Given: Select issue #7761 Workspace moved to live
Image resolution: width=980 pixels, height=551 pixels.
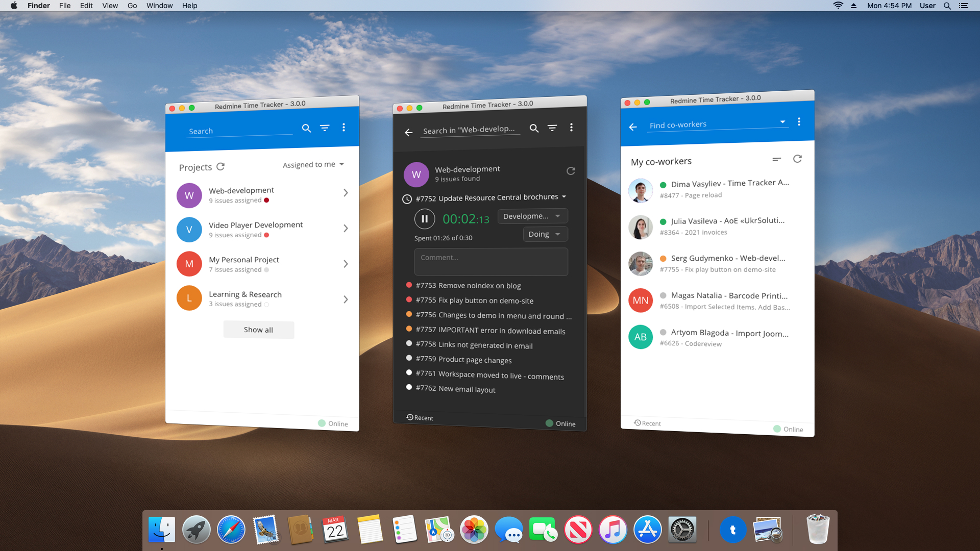Looking at the screenshot, I should [485, 375].
